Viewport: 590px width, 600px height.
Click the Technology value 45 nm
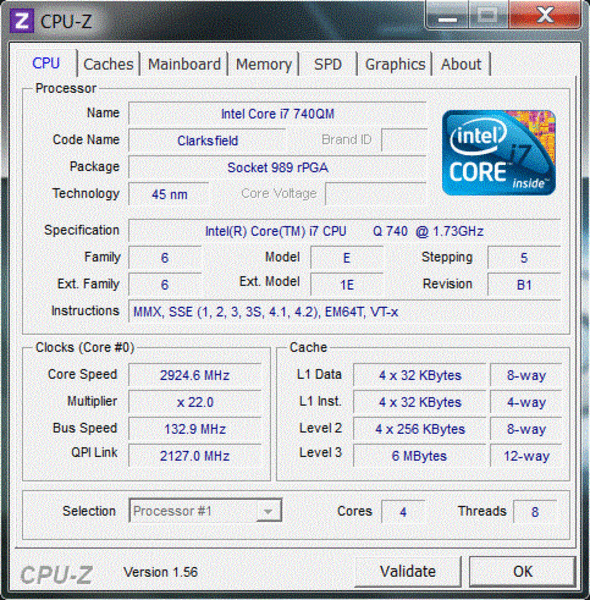[x=169, y=194]
